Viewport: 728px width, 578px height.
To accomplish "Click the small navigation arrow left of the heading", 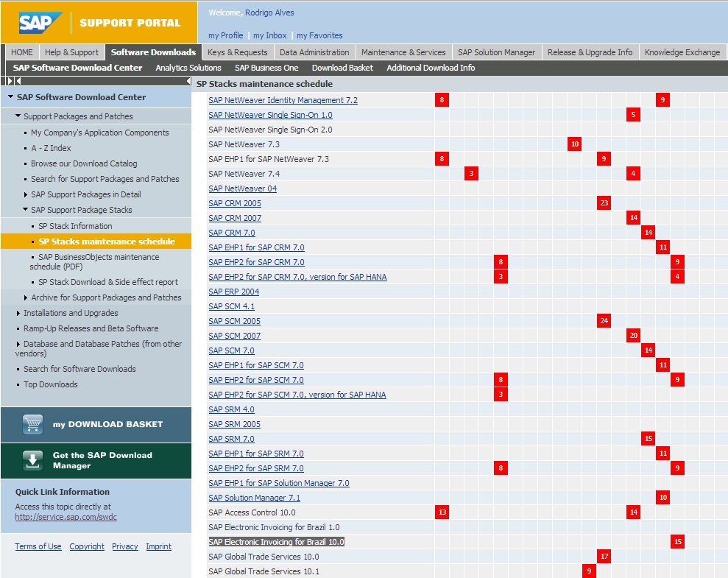I will coord(188,81).
